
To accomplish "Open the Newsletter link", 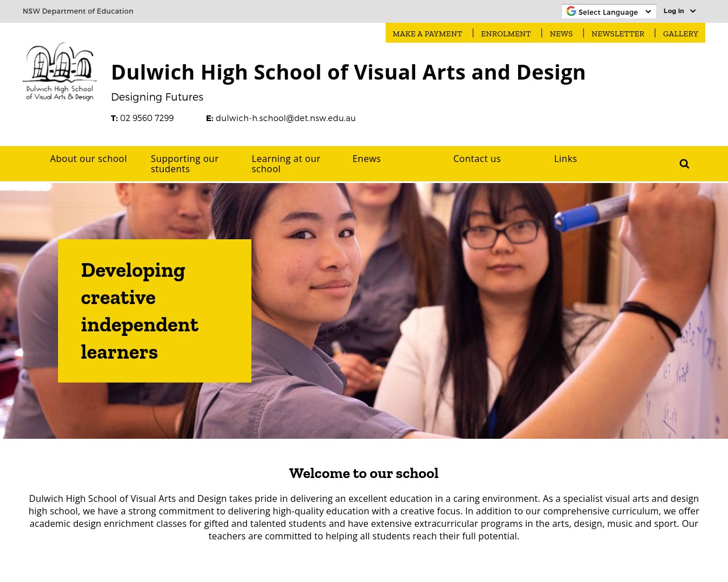I will tap(618, 34).
